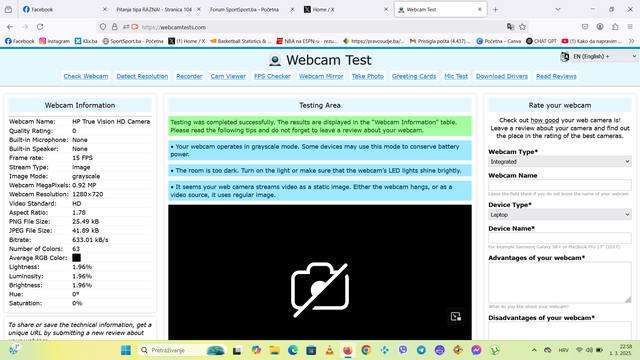Click the Device Name input field
Screen dimensions: 640x360
tap(560, 238)
